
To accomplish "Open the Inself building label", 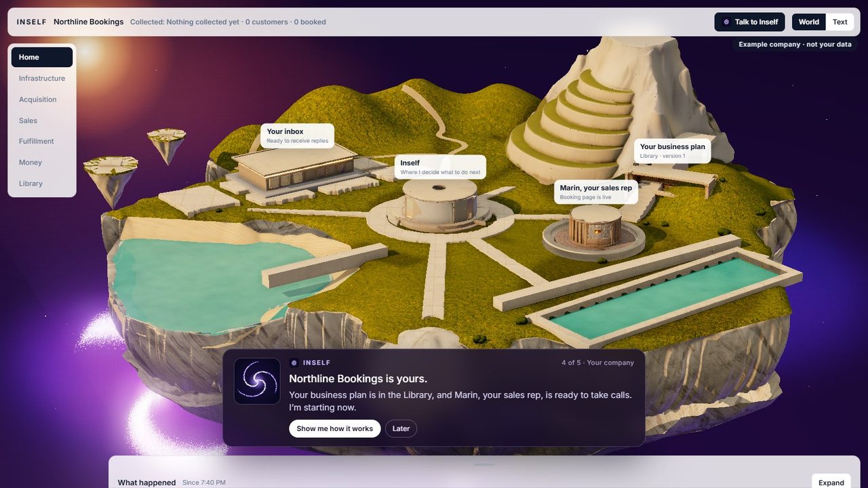I will point(440,167).
